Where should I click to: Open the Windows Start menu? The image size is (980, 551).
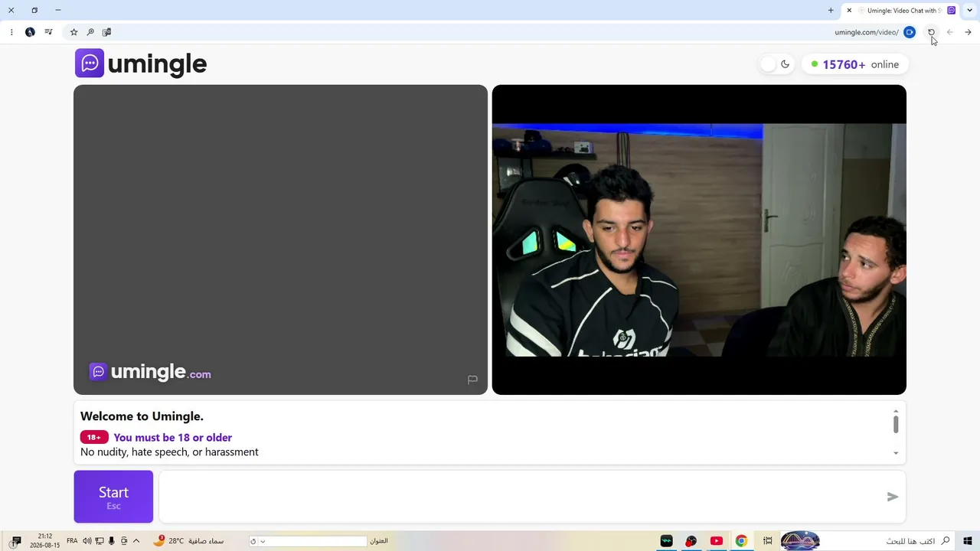[968, 541]
